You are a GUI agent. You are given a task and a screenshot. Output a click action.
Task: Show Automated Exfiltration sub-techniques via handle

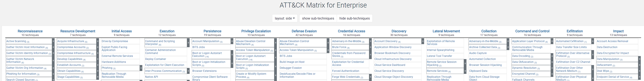click(x=592, y=41)
